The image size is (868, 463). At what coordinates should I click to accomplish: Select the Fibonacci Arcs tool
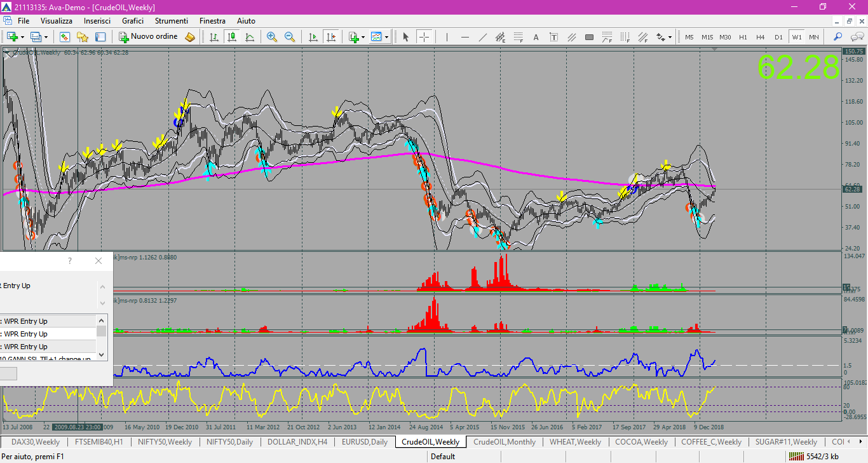tap(607, 37)
